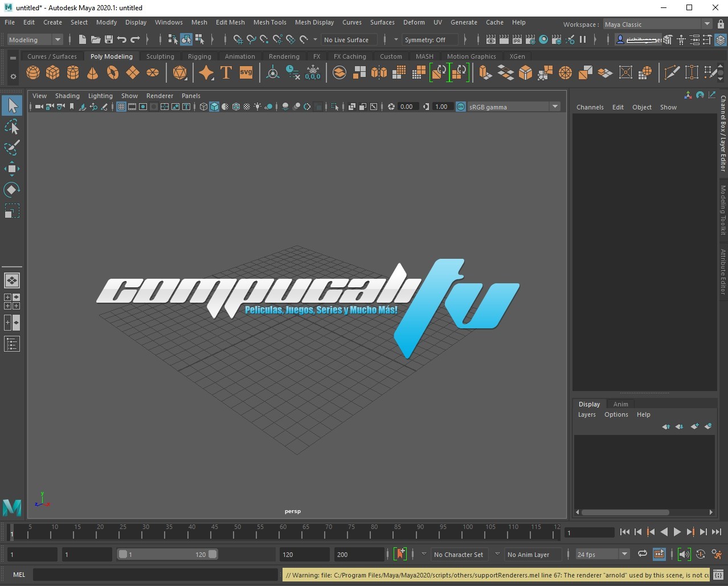
Task: Select the Paint Selection tool
Action: pyautogui.click(x=12, y=147)
